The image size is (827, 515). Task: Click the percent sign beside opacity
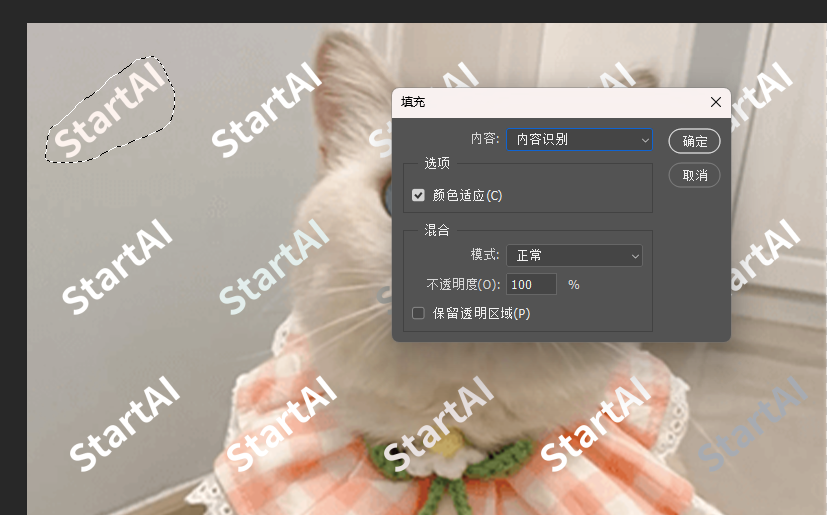click(x=574, y=285)
